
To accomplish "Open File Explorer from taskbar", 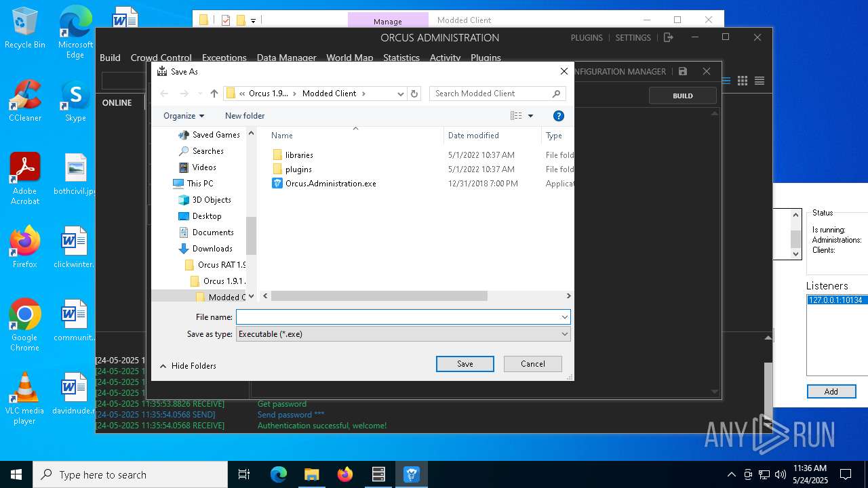I will coord(311,474).
